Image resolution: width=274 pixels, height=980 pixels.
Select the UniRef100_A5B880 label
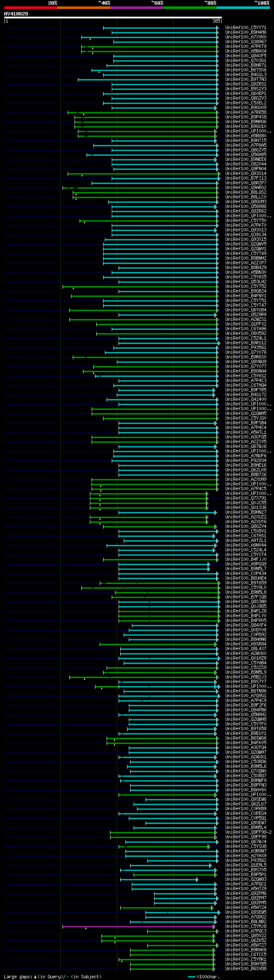click(x=246, y=136)
